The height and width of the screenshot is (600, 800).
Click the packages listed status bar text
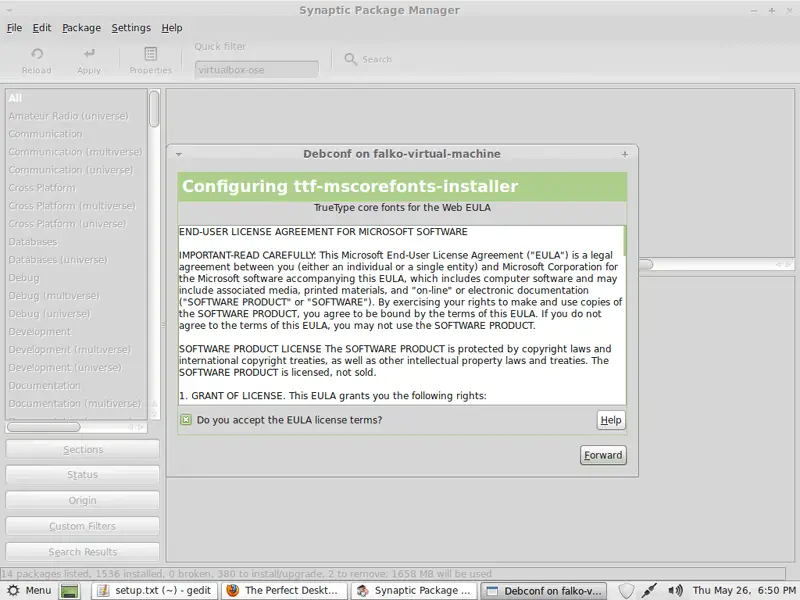[247, 574]
